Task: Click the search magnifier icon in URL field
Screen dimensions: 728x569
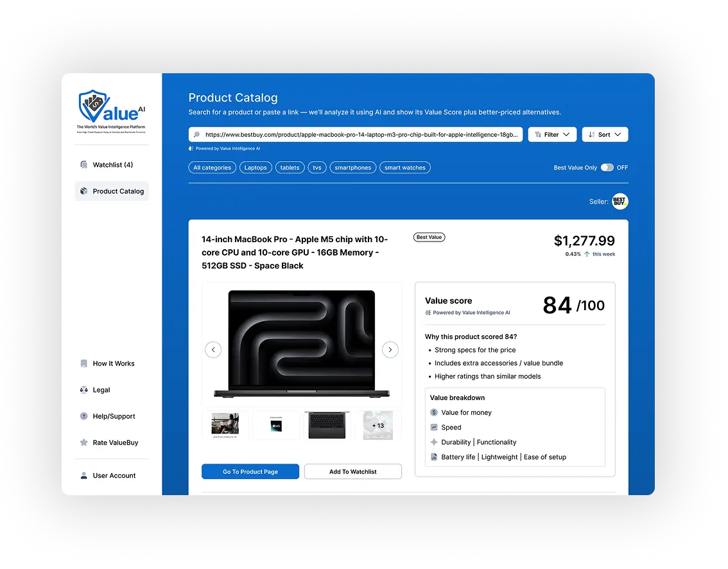Action: click(196, 135)
